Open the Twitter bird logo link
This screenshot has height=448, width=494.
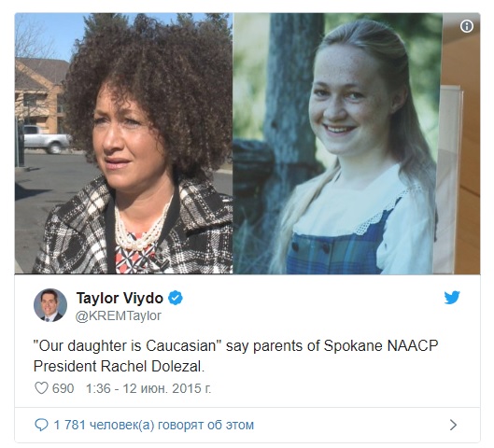coord(452,298)
